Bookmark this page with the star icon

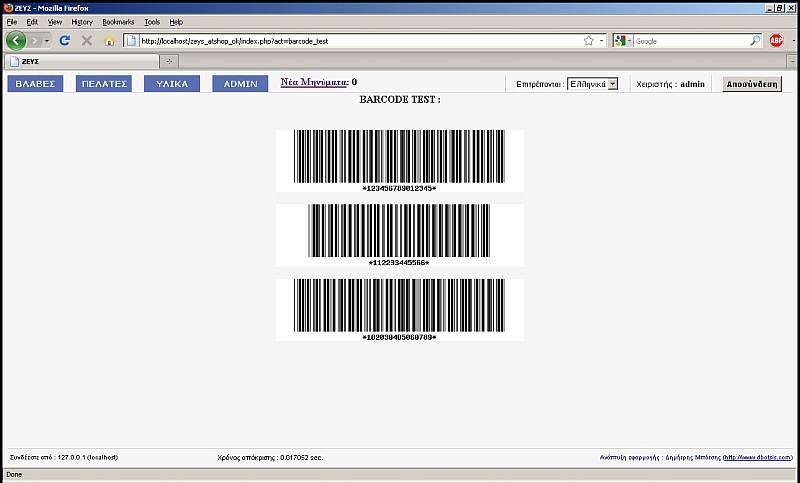[x=589, y=41]
